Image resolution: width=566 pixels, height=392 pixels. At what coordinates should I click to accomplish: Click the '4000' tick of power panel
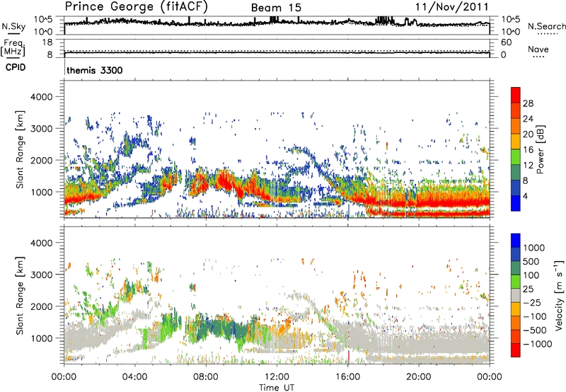[x=42, y=97]
